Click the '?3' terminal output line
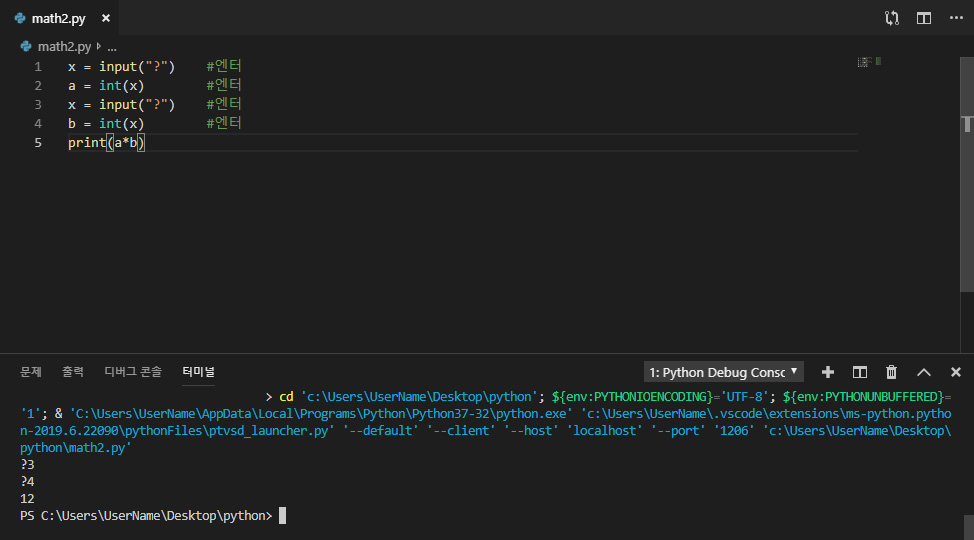This screenshot has height=540, width=974. (x=27, y=464)
